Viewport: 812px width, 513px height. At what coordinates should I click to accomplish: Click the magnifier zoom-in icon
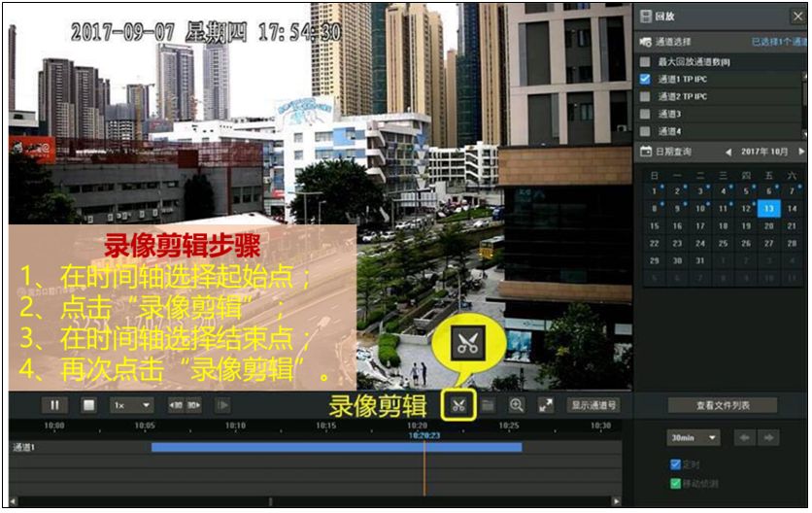click(517, 405)
